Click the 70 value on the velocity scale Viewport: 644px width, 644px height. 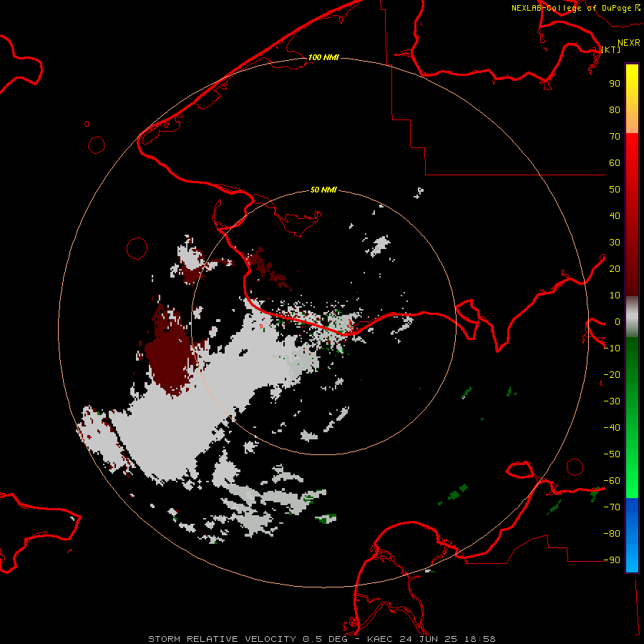[x=615, y=137]
